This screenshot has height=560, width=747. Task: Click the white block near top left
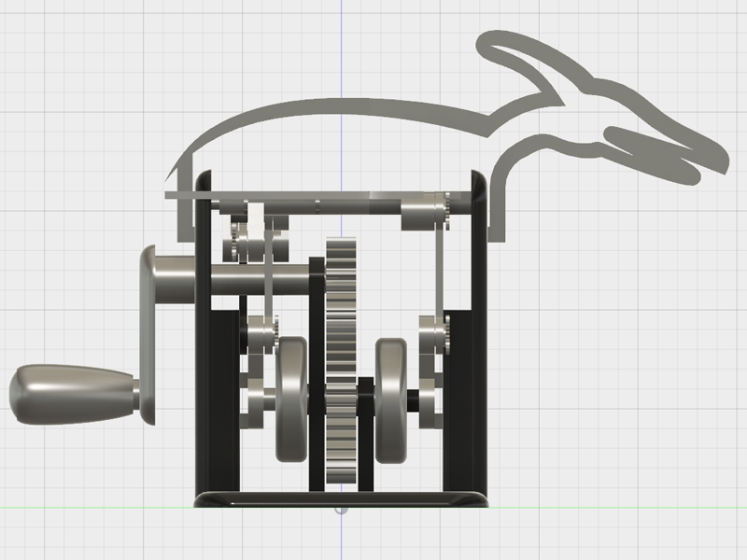click(x=256, y=220)
